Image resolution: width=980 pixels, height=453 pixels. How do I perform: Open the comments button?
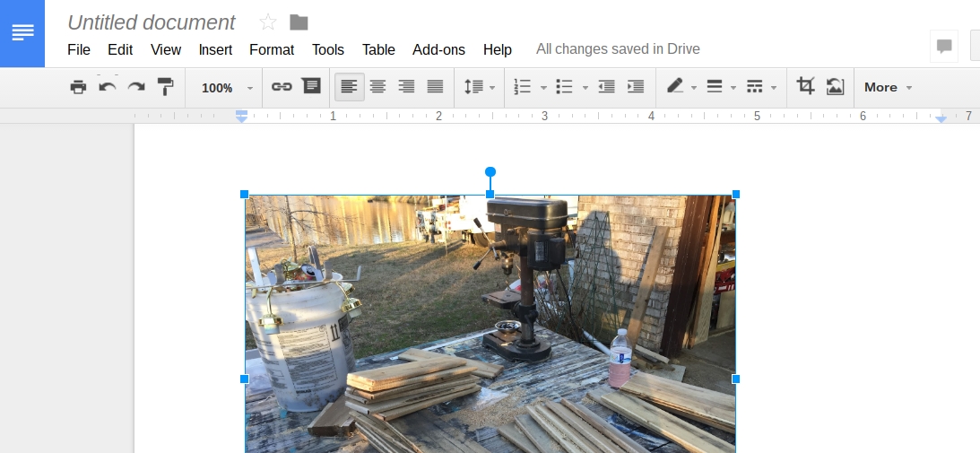[944, 47]
